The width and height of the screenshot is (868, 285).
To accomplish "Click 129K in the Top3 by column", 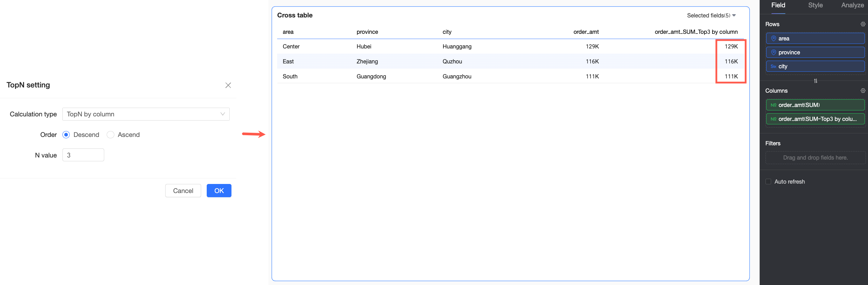I will (x=731, y=46).
